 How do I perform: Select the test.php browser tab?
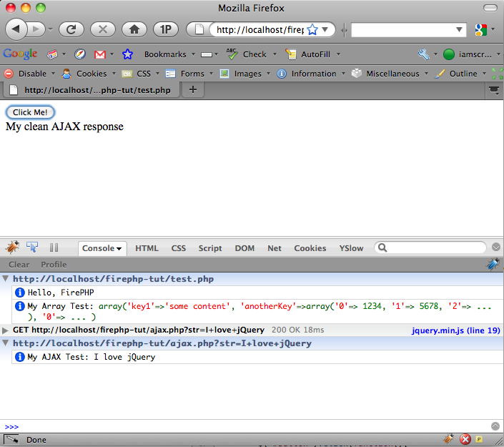click(x=92, y=90)
